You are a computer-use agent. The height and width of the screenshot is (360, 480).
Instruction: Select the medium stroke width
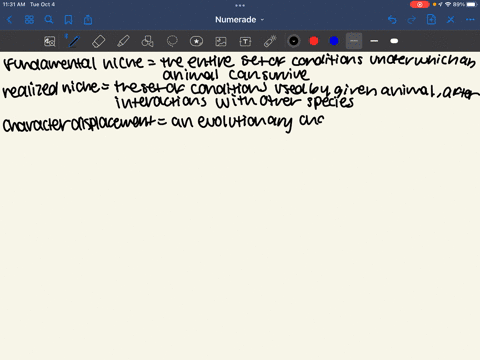point(374,41)
